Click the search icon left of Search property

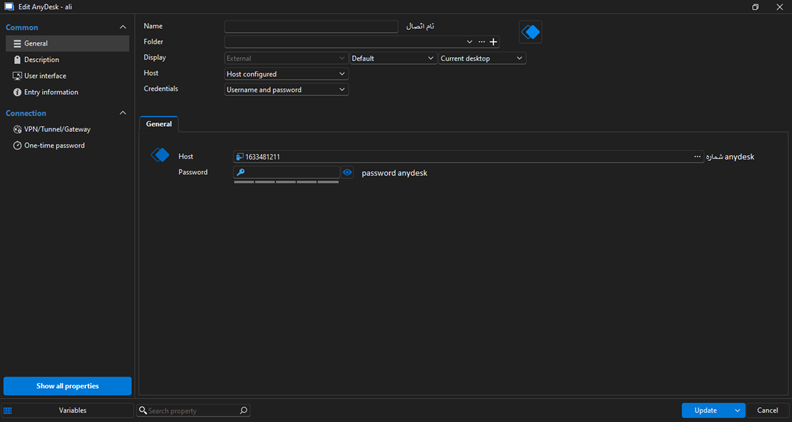143,410
